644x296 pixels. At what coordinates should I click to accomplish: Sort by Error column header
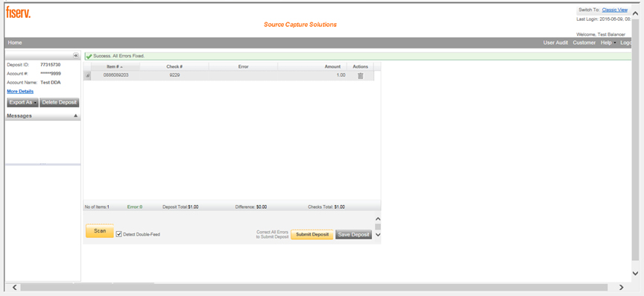(243, 66)
